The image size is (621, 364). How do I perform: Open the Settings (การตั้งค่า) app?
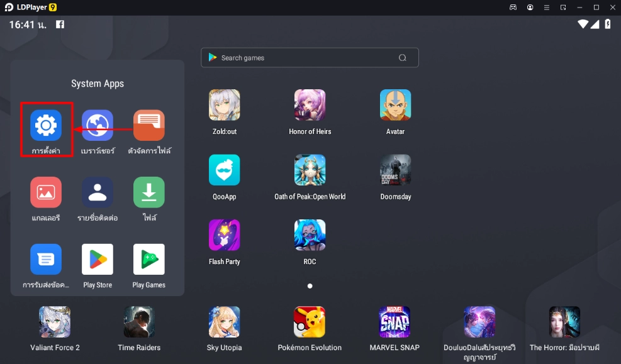click(x=46, y=126)
